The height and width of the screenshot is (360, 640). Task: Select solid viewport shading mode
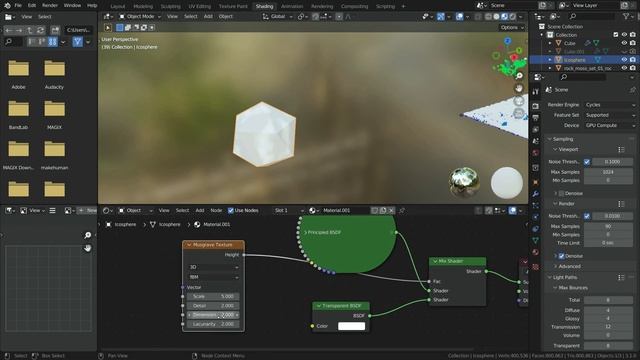tap(496, 17)
